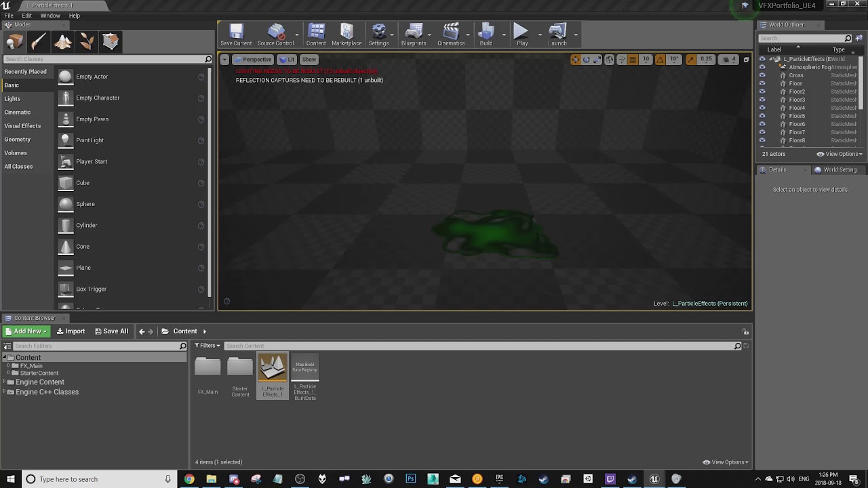Click the Show button in viewport
The height and width of the screenshot is (488, 868).
pos(309,60)
